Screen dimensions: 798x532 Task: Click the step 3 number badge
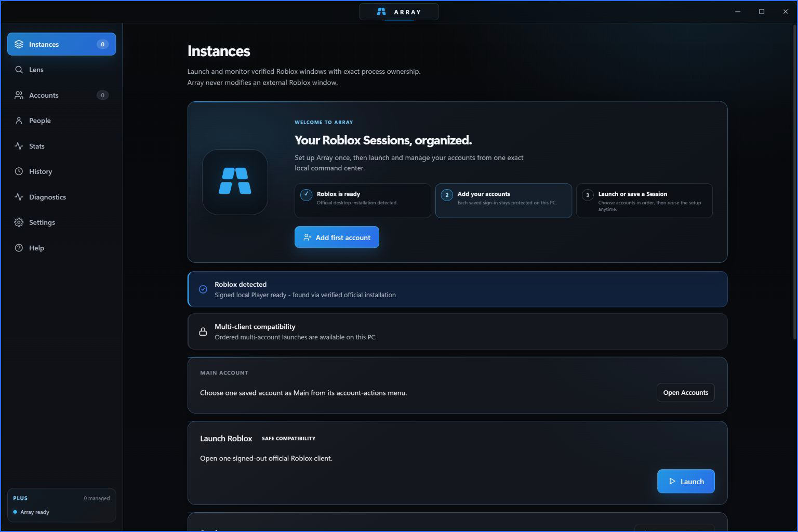tap(588, 195)
